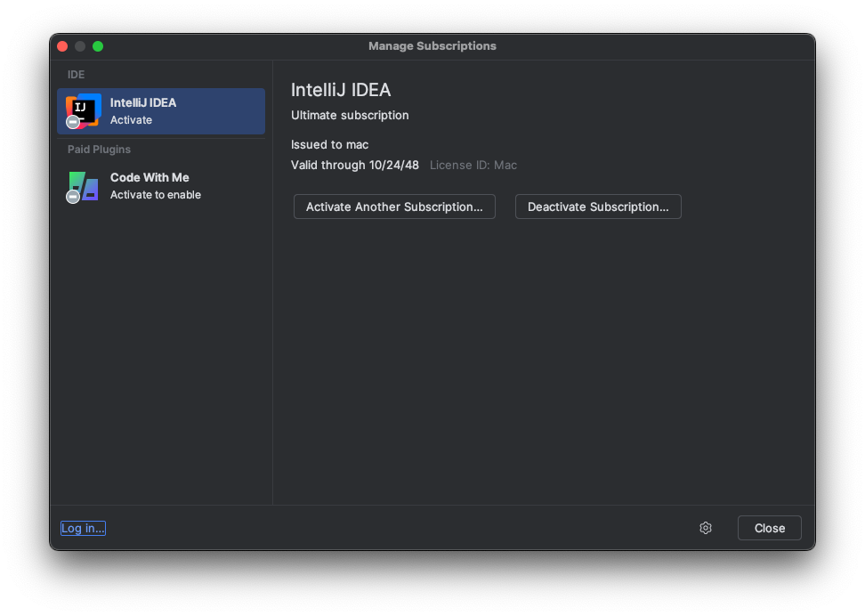This screenshot has height=616, width=865.
Task: Click Deactivate Subscription
Action: tap(597, 207)
